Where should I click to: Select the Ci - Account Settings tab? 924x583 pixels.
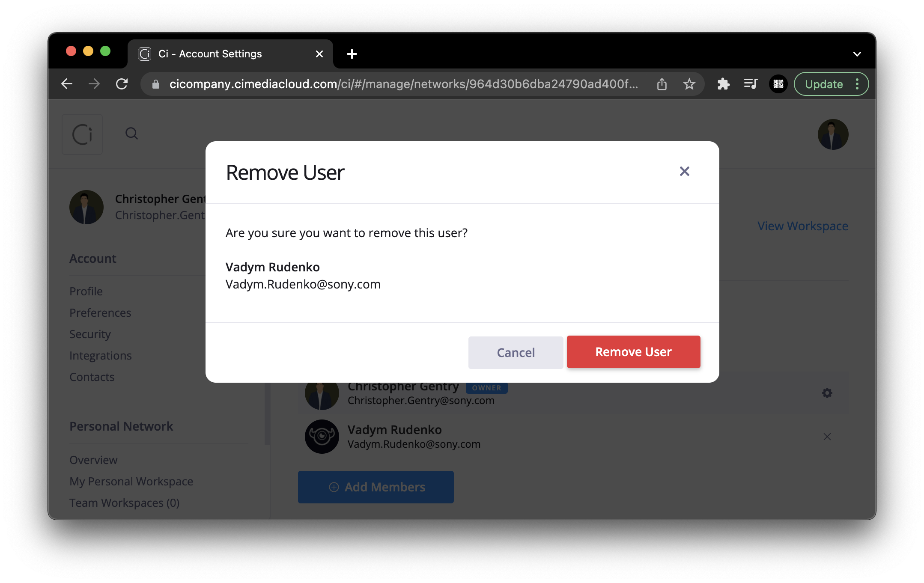pyautogui.click(x=230, y=54)
